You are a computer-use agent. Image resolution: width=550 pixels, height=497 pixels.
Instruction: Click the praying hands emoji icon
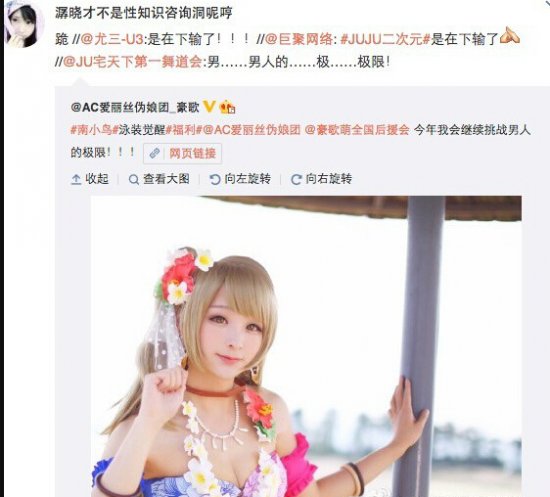510,35
